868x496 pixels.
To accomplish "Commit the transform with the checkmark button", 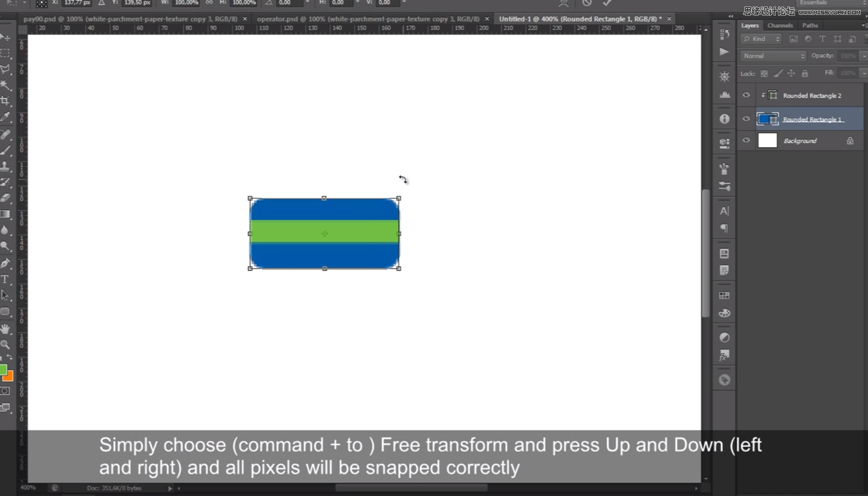I will point(606,4).
